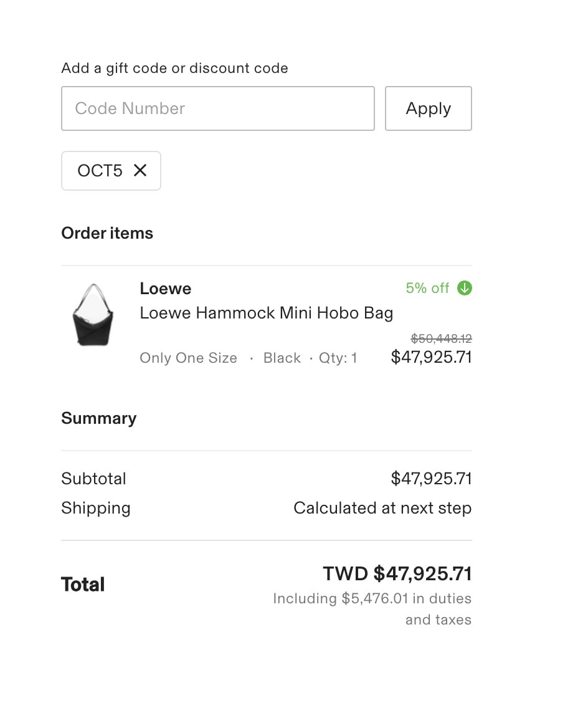Open Loewe Hammock Mini Hobo Bag title

click(266, 313)
